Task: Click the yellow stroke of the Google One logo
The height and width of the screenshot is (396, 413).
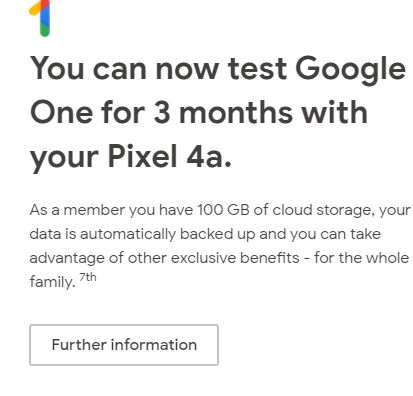Action: pyautogui.click(x=35, y=8)
